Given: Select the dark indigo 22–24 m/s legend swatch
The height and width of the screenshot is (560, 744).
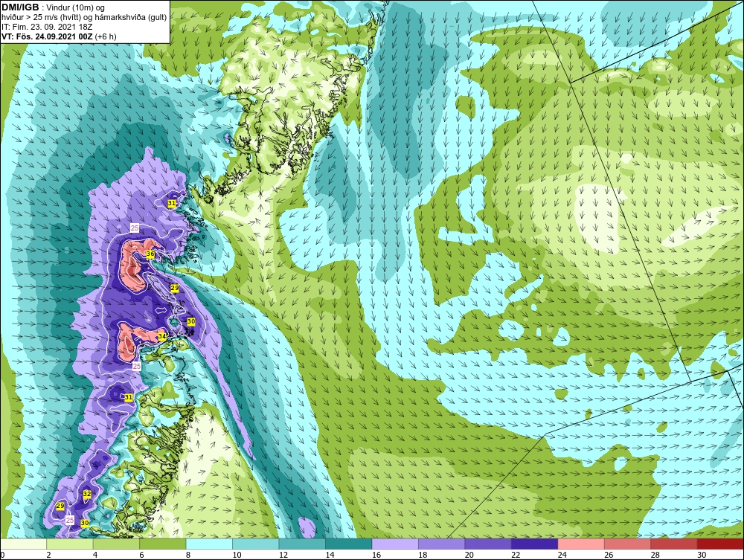Looking at the screenshot, I should pyautogui.click(x=535, y=544).
